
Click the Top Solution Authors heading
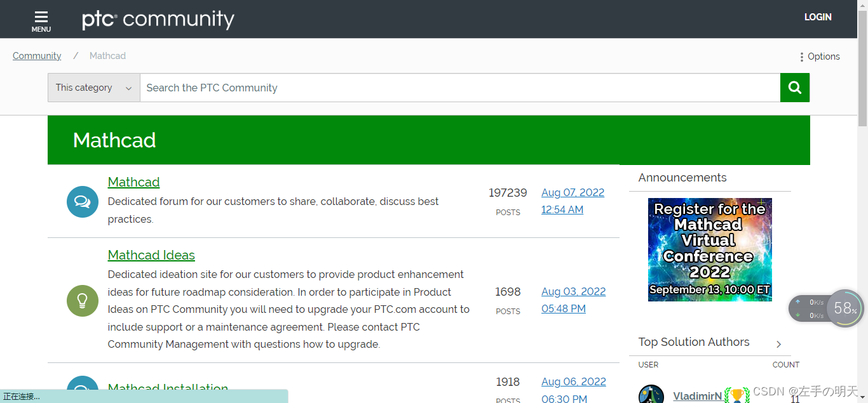coord(694,342)
